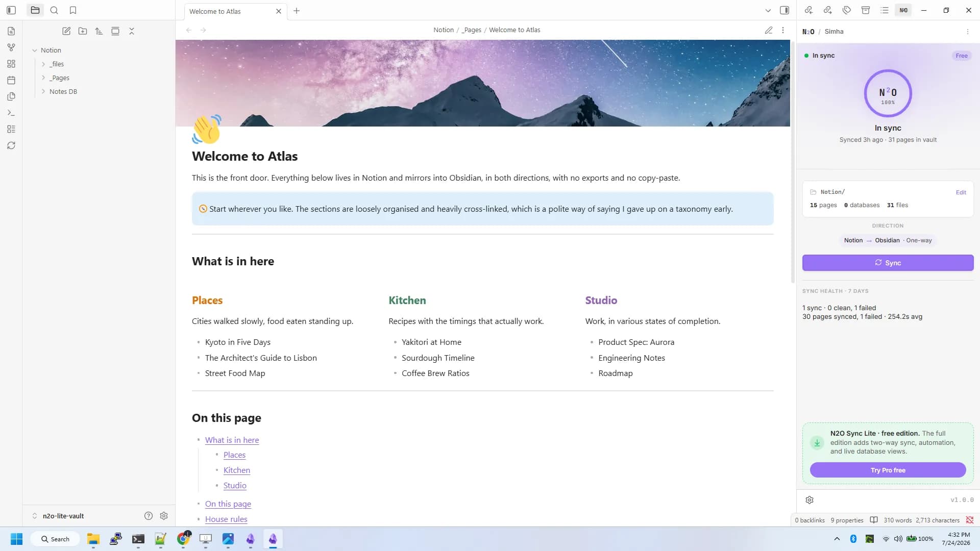Open the tags pane icon
Image resolution: width=980 pixels, height=551 pixels.
point(847,10)
